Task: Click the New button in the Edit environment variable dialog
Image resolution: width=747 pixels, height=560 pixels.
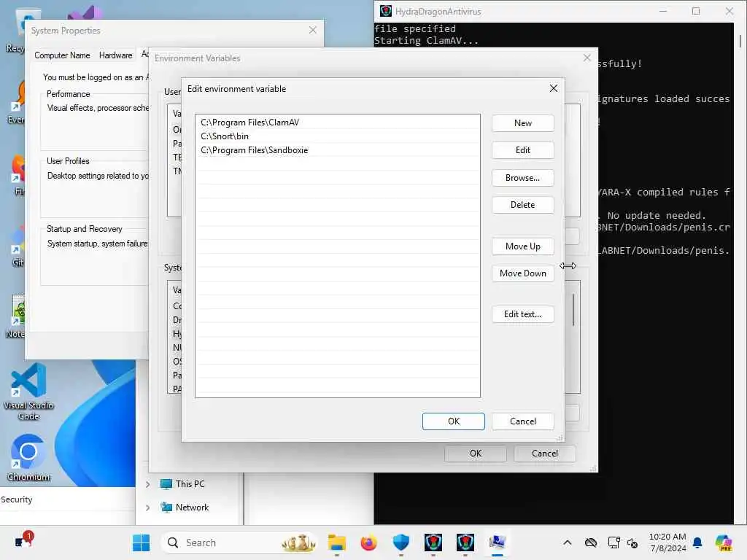Action: (x=522, y=122)
